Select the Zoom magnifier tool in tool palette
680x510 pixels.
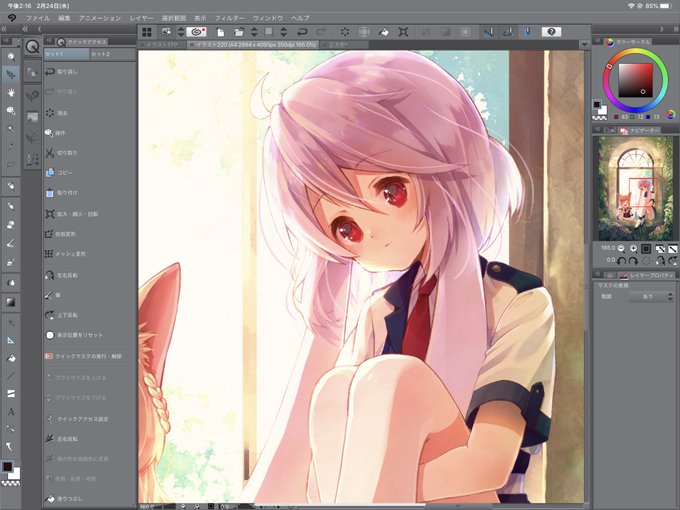click(11, 56)
